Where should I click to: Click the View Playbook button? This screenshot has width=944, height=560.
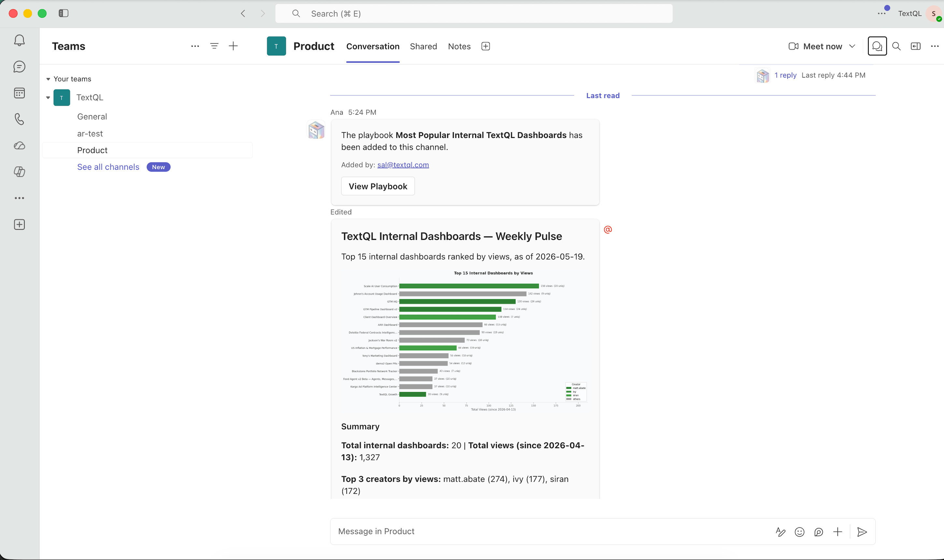coord(378,186)
